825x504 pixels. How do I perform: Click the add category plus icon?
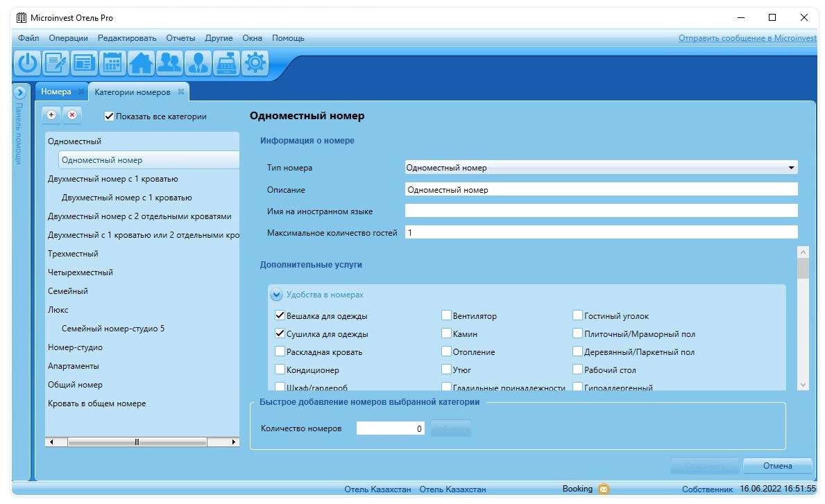[x=52, y=115]
